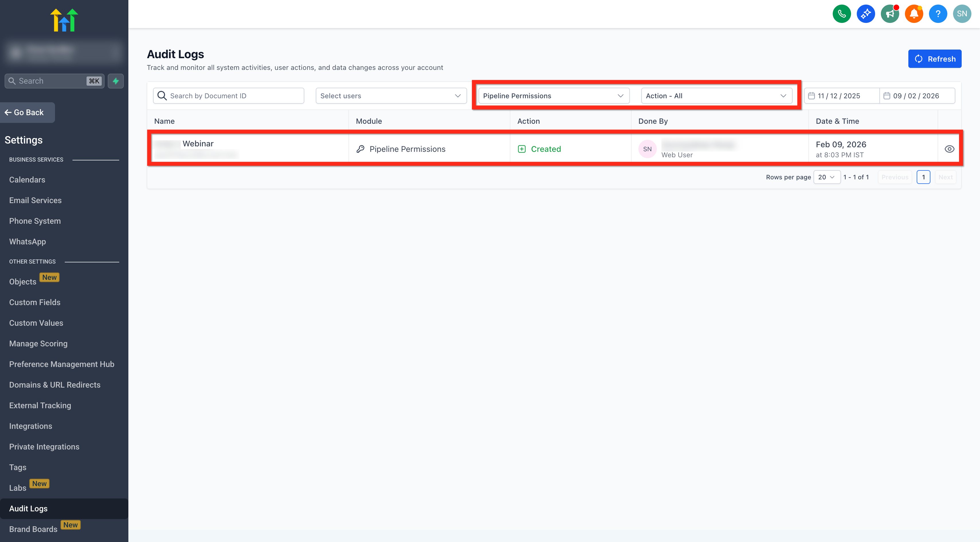Open the megaphone announcements icon
The width and height of the screenshot is (980, 542).
point(890,14)
